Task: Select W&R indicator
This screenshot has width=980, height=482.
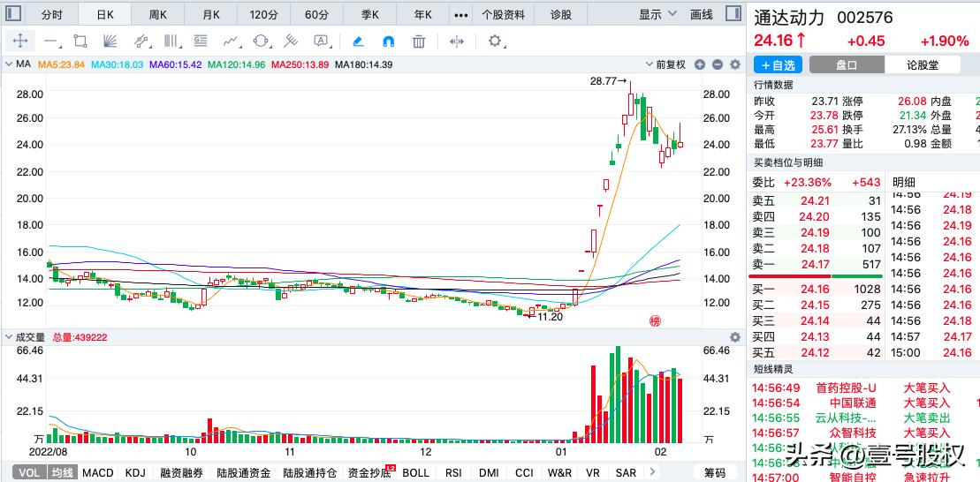Action: pos(558,472)
